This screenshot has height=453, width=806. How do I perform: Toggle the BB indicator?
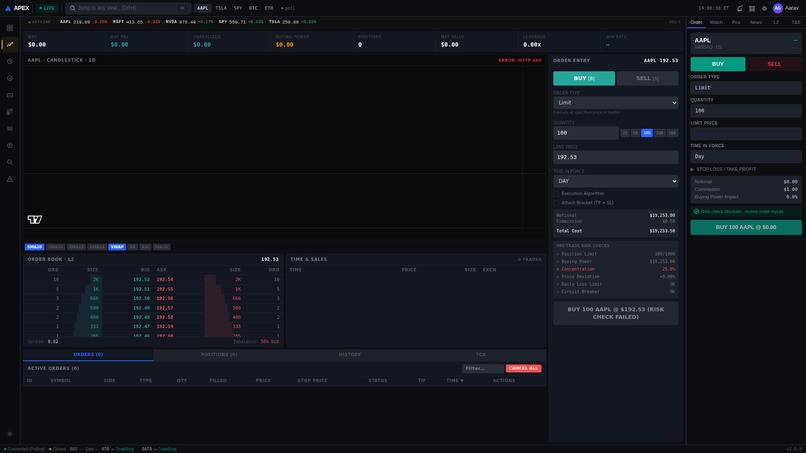tap(133, 247)
